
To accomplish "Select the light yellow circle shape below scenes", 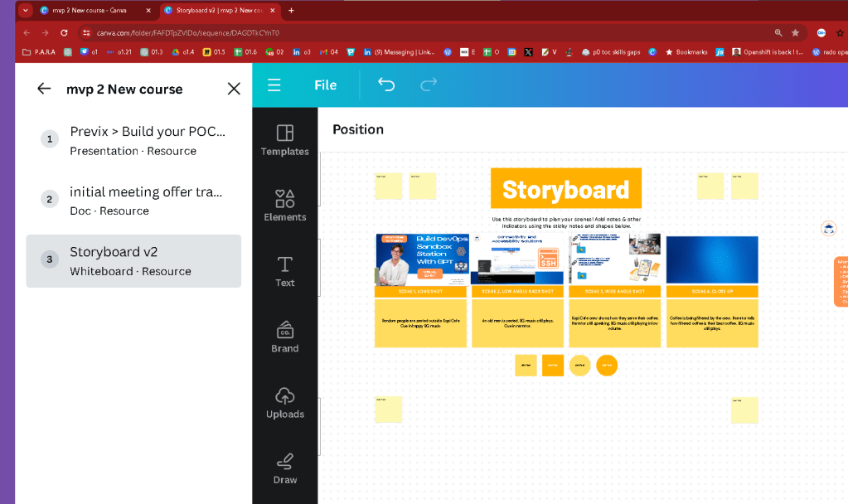I will point(579,365).
